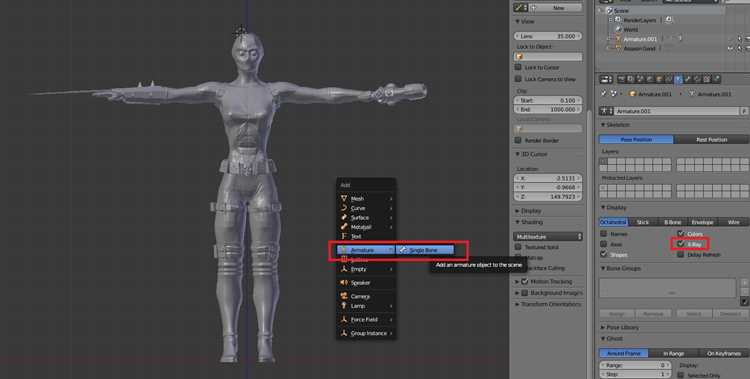Open the Render Layers properties tab icon
Image resolution: width=750 pixels, height=379 pixels.
pos(631,79)
